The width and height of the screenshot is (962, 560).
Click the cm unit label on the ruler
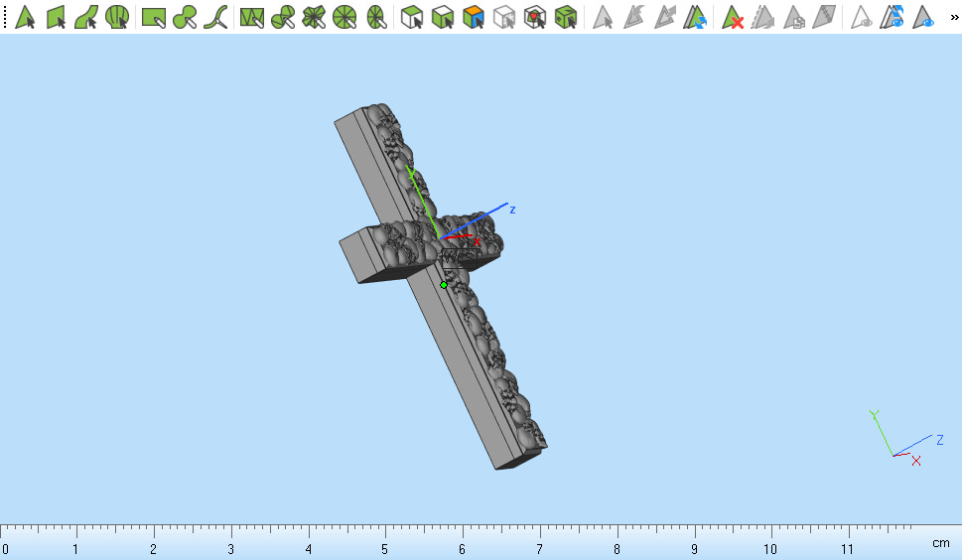940,543
